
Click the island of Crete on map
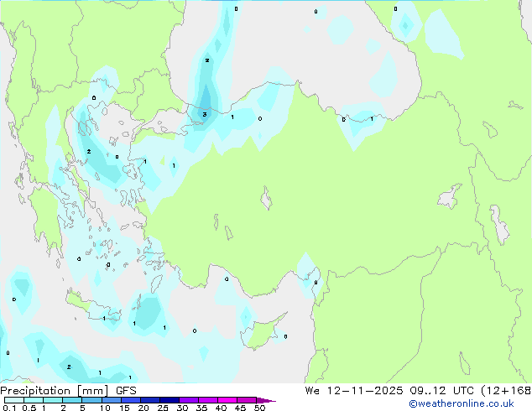click(x=93, y=307)
